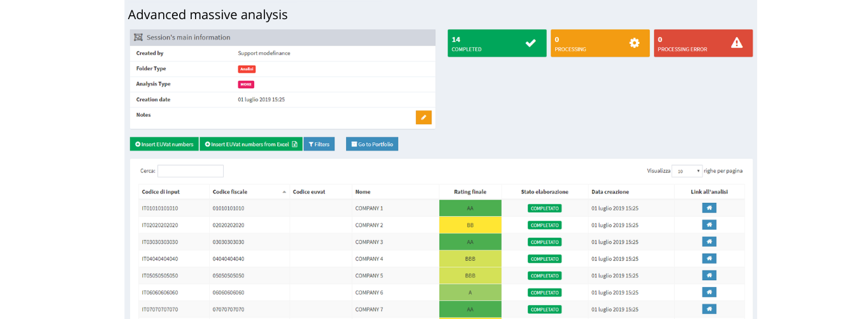Go to Portfolio
Screen dimensions: 868x319
(x=372, y=144)
